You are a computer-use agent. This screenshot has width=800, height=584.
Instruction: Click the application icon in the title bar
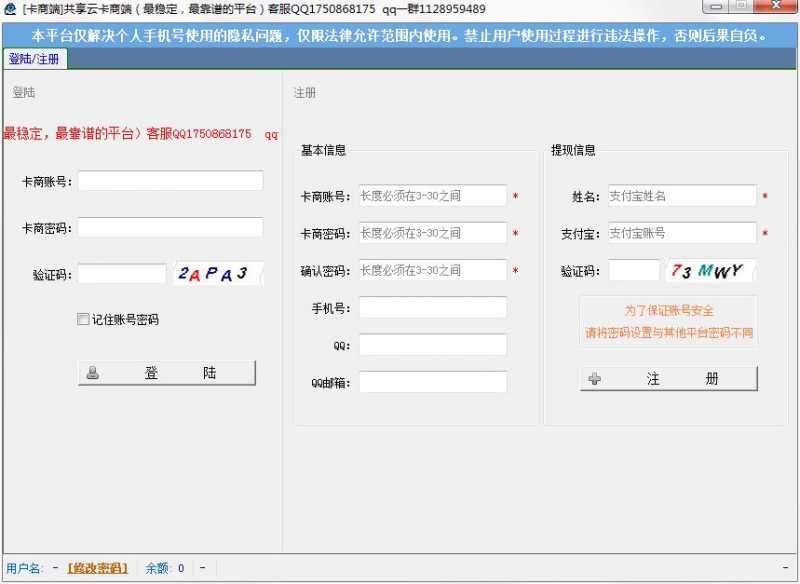[x=10, y=8]
